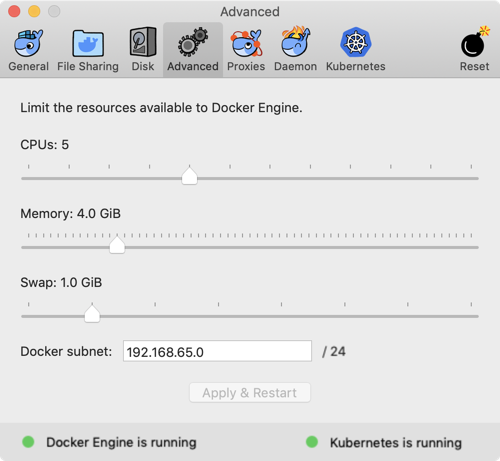
Task: Click the 'CPUs: 5' label
Action: [x=45, y=145]
